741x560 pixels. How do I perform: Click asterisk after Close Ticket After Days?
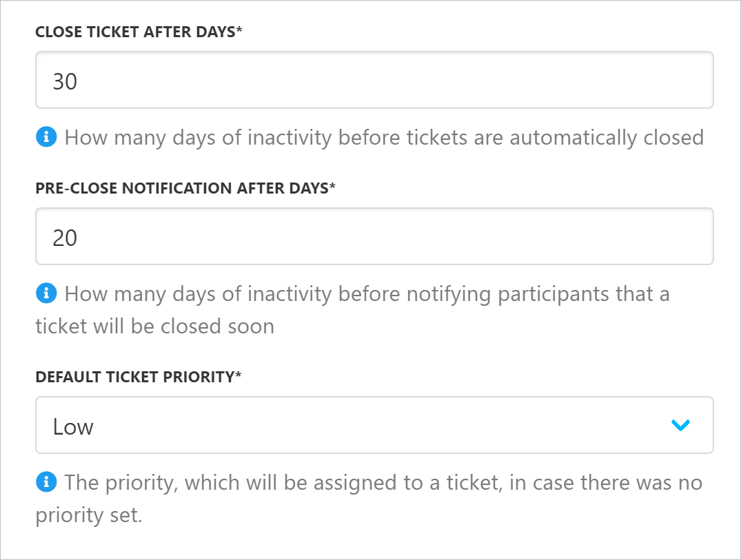239,32
